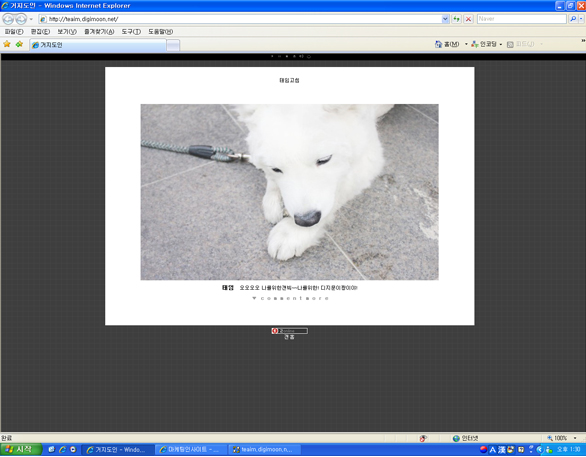
Task: Switch to second Internet Explorer taskbar window
Action: [191, 450]
